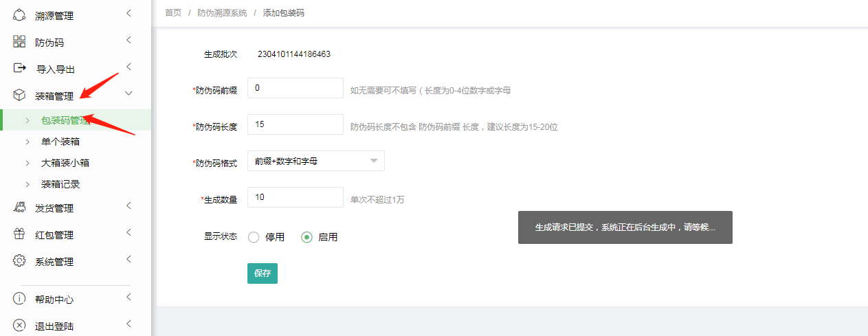The width and height of the screenshot is (868, 336).
Task: Click the 首页 breadcrumb link
Action: (x=173, y=13)
